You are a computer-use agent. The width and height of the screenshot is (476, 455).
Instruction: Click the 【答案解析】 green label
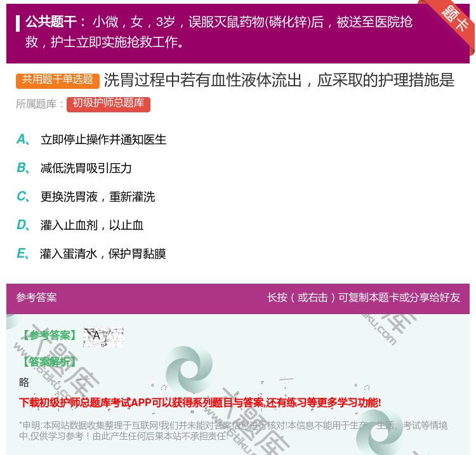click(x=48, y=362)
